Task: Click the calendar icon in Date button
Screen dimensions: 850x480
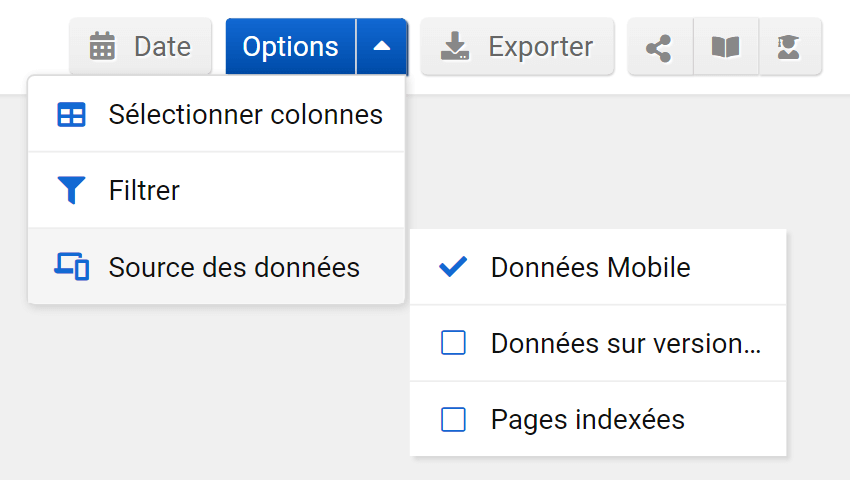Action: [x=102, y=46]
